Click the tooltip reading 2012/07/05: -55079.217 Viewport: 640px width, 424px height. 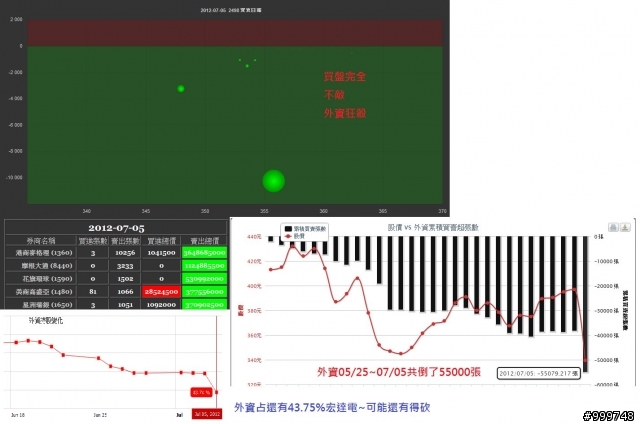539,373
